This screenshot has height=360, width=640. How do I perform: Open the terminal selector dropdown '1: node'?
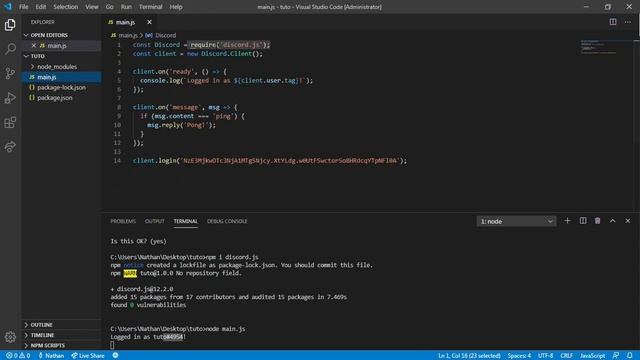(x=516, y=221)
